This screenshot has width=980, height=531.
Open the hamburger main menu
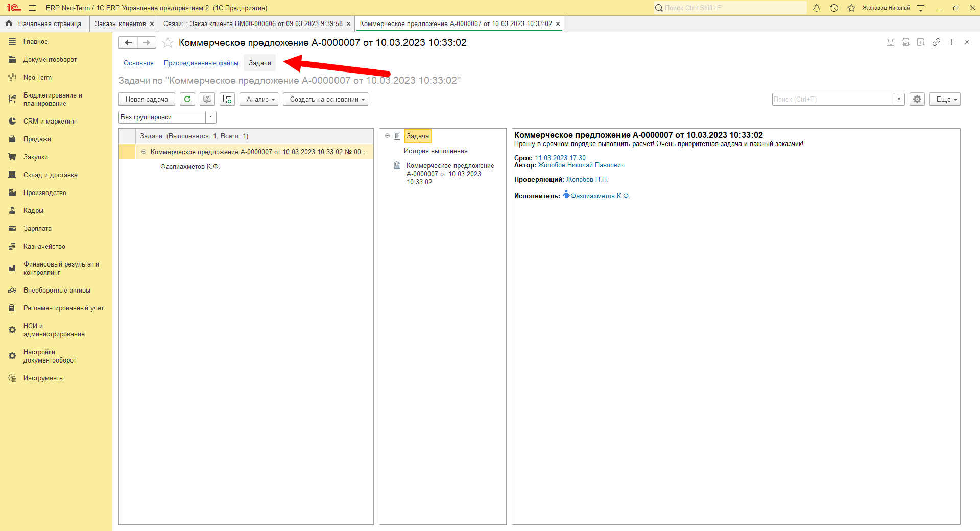click(x=32, y=8)
